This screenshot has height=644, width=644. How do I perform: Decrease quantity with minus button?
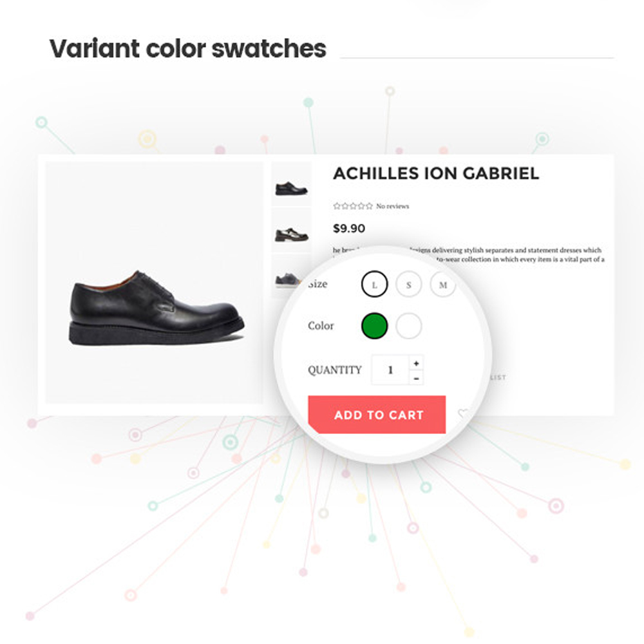pos(416,378)
